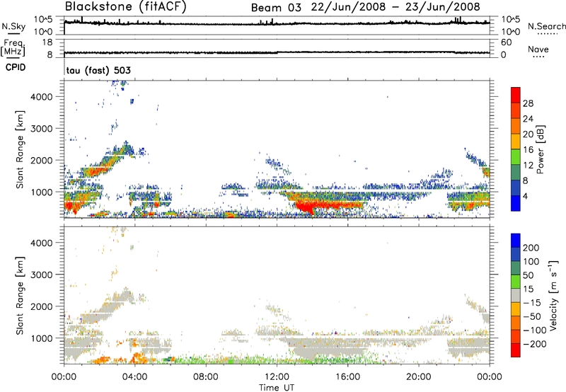Viewport: 566px width, 392px height.
Task: Click the frequency trace in Freq panel
Action: 277,52
